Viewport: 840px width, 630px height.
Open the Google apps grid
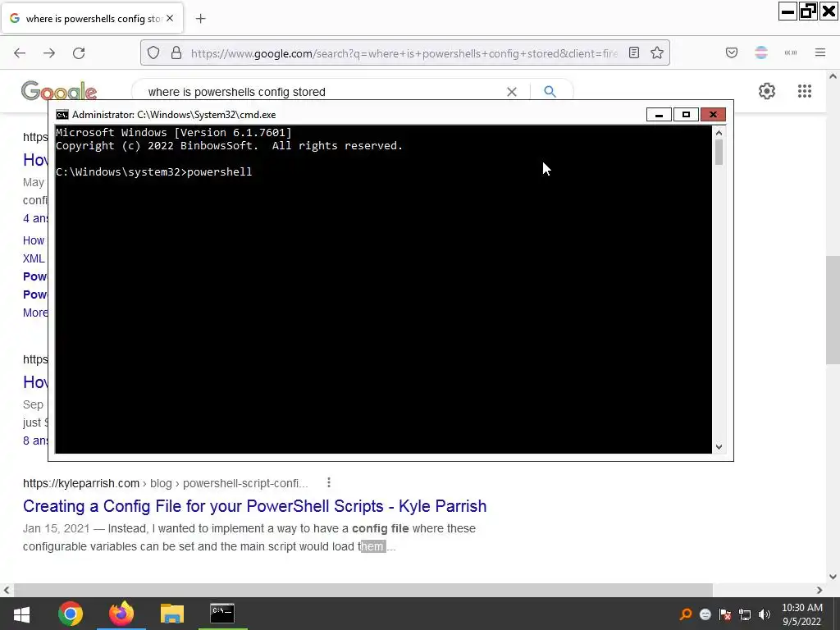tap(805, 91)
